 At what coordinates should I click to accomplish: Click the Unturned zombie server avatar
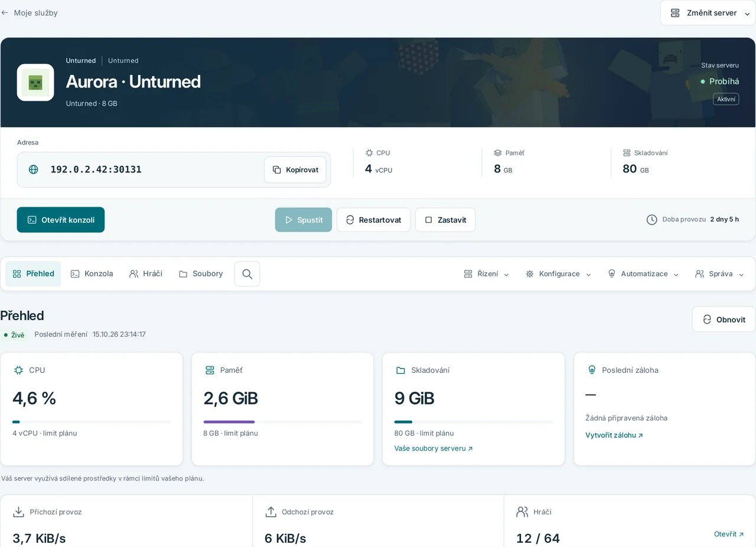(35, 82)
